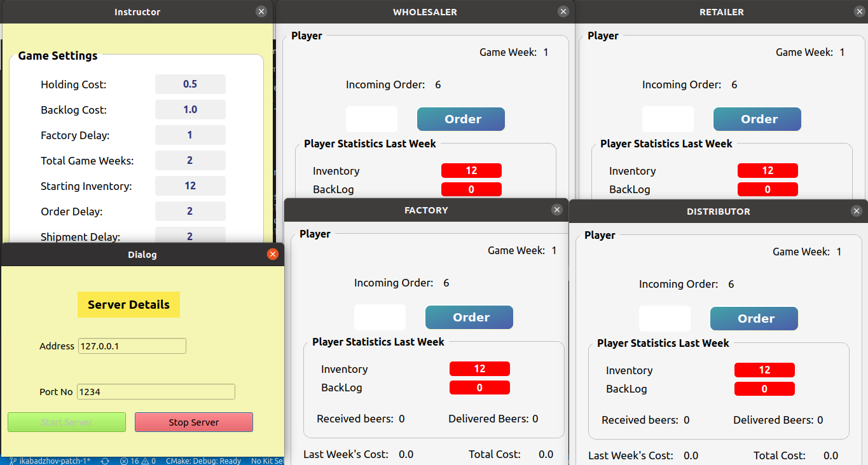
Task: Click Incoming Order text in Wholesaler window
Action: (385, 84)
